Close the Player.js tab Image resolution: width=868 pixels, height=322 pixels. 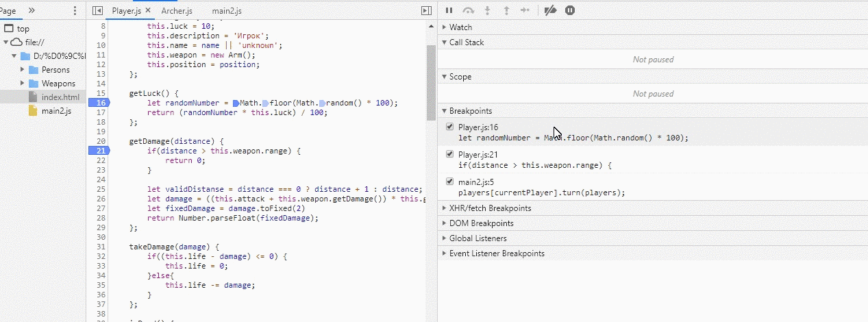(x=148, y=11)
